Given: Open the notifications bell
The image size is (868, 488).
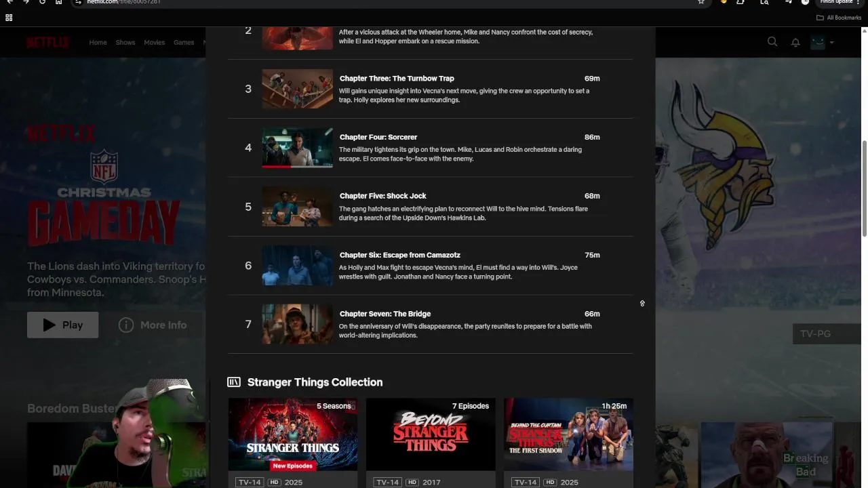Looking at the screenshot, I should (795, 42).
